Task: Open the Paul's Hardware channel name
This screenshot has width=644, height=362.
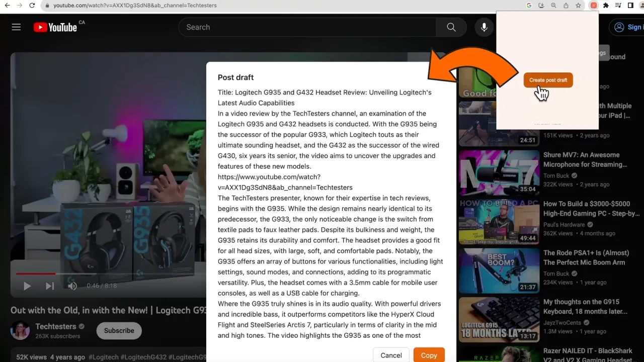Action: (564, 224)
